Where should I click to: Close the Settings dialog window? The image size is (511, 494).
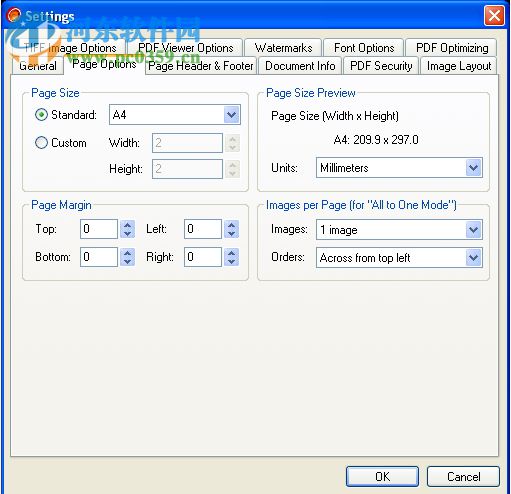pyautogui.click(x=494, y=15)
